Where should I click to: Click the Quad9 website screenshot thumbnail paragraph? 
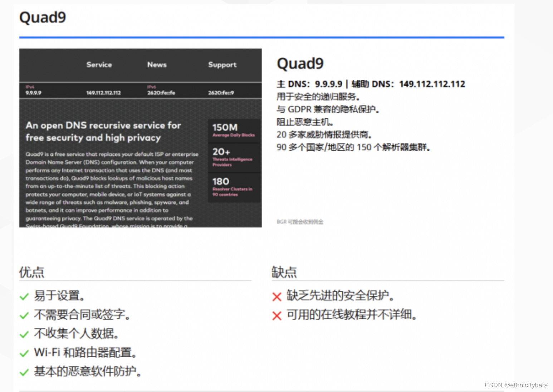pyautogui.click(x=112, y=190)
